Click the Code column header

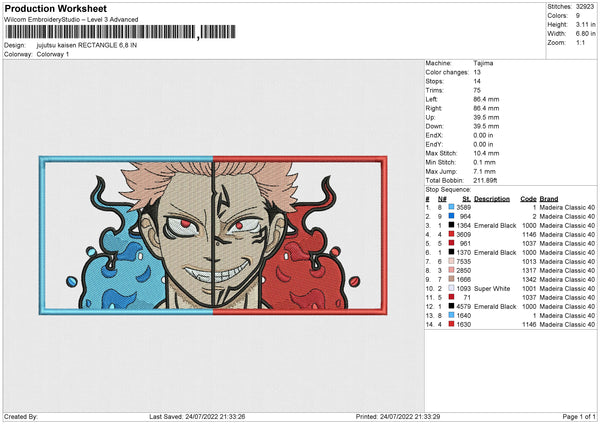528,199
